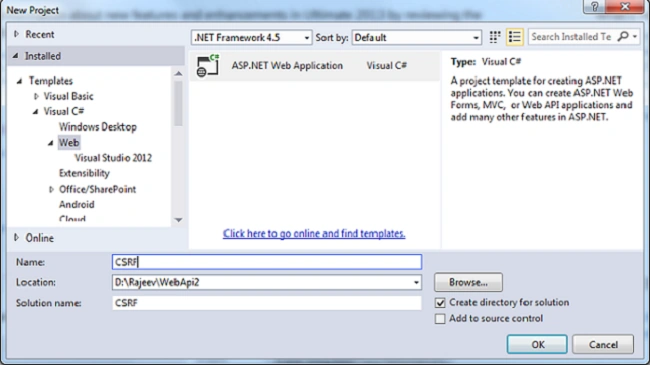Click the tree scrollbar up arrow

click(x=178, y=74)
